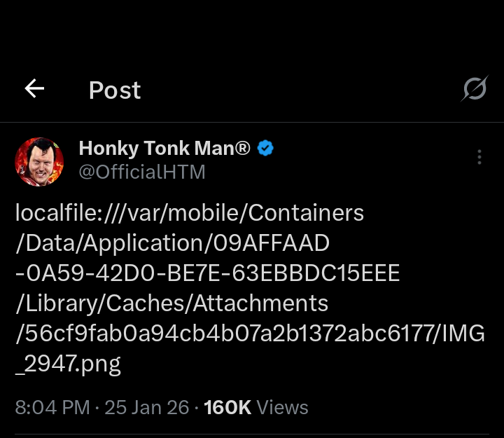
Task: Click the -0A59-42D0-BE7E-63EBBDC15EEE line
Action: (207, 273)
